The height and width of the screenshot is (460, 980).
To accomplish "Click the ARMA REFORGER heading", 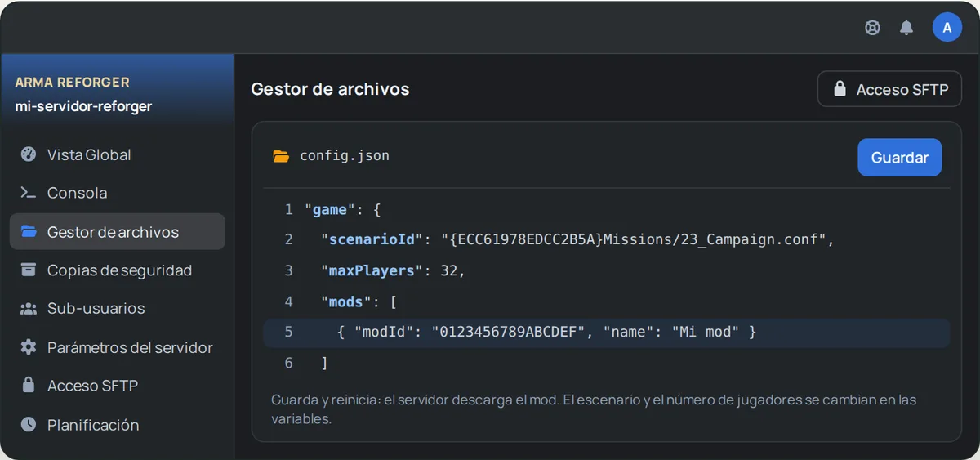I will click(x=72, y=82).
